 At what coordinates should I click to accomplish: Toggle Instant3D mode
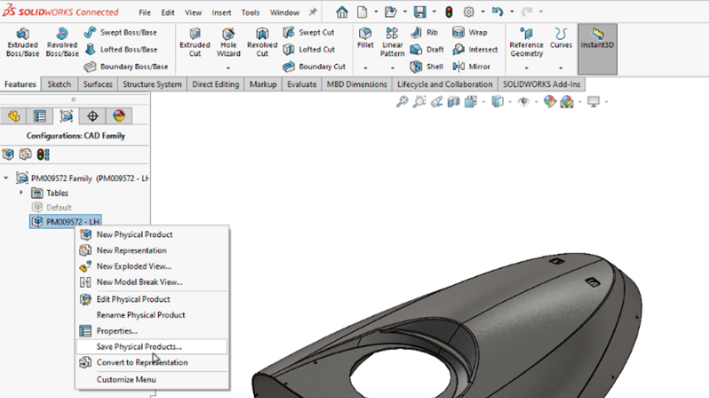(x=597, y=49)
